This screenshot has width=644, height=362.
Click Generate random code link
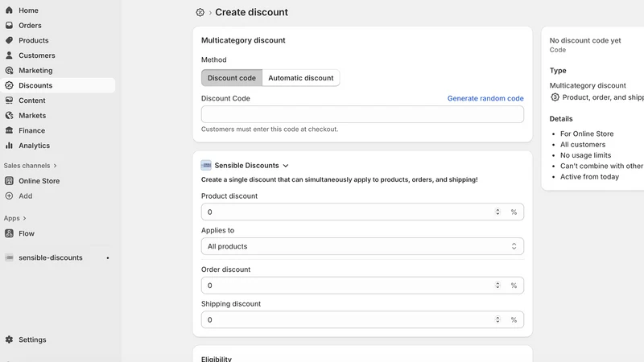[485, 98]
